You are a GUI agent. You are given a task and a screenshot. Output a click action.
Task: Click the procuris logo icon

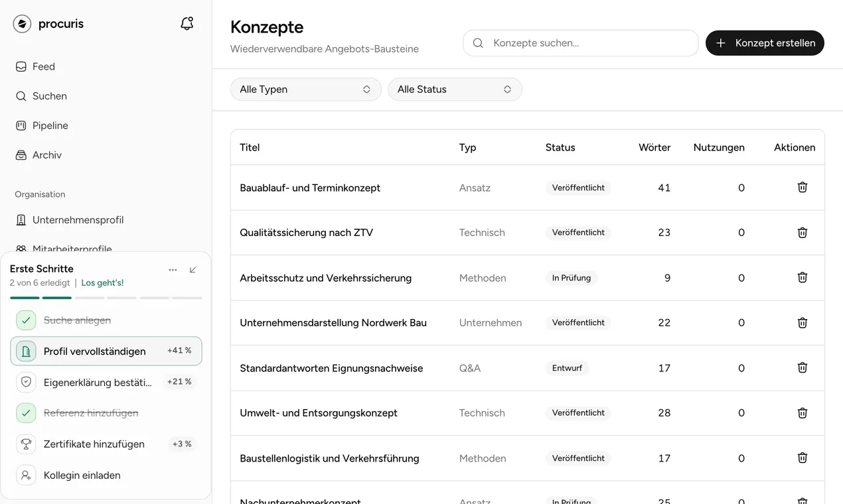click(x=22, y=24)
